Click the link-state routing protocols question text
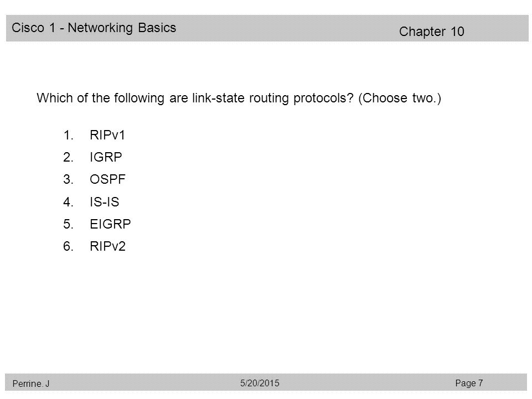 click(195, 98)
